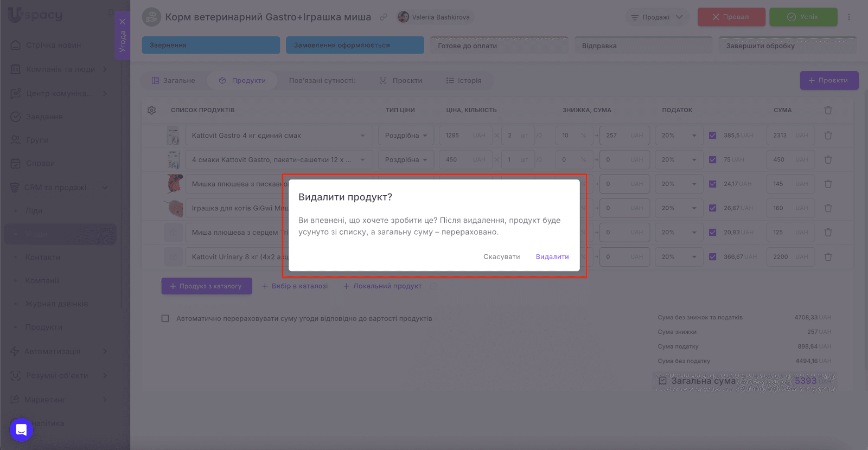868x450 pixels.
Task: Toggle tax checkbox in Мишка плюшева з пискавкою row
Action: click(713, 184)
